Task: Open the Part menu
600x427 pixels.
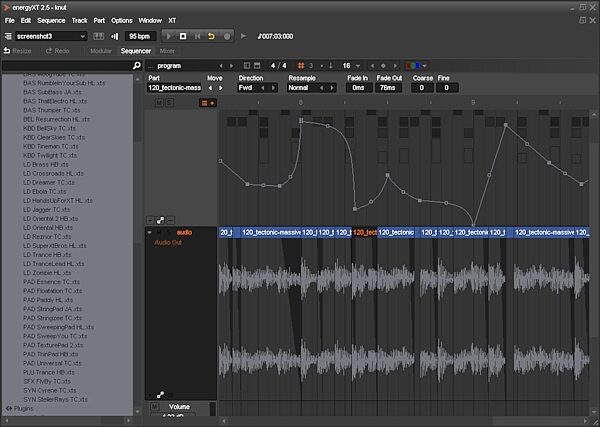Action: click(x=99, y=20)
